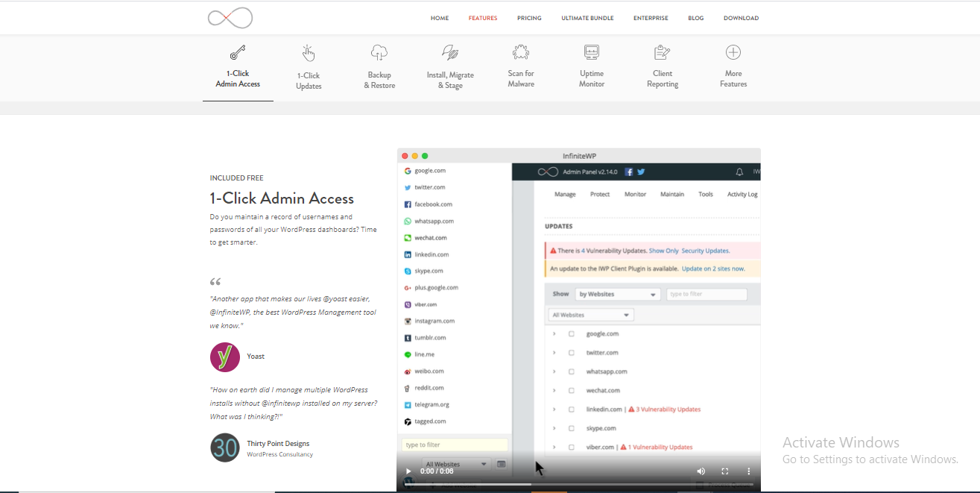Screen dimensions: 980x493
Task: Click the skype.com favicon in site list
Action: point(408,271)
